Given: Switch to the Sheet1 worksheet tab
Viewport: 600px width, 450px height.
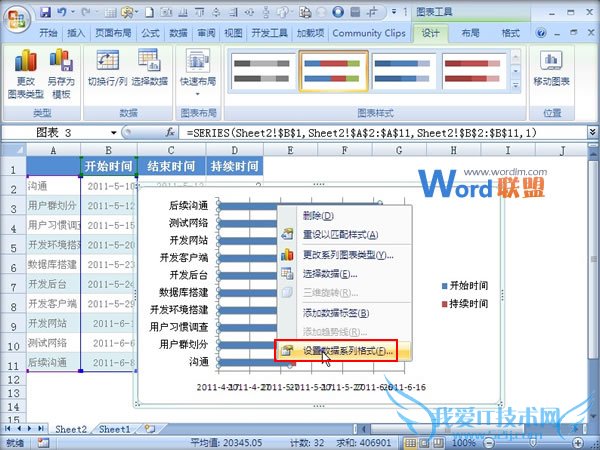Looking at the screenshot, I should [x=115, y=429].
